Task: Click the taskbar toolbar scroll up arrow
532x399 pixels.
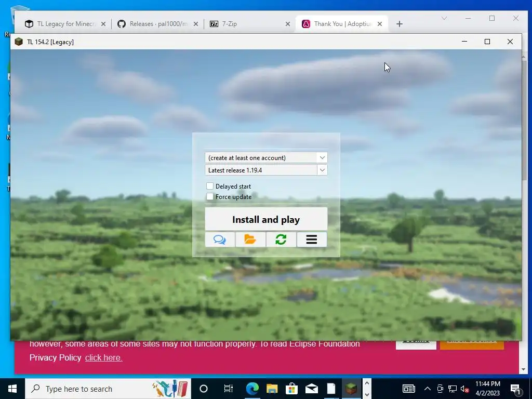Action: 367,383
